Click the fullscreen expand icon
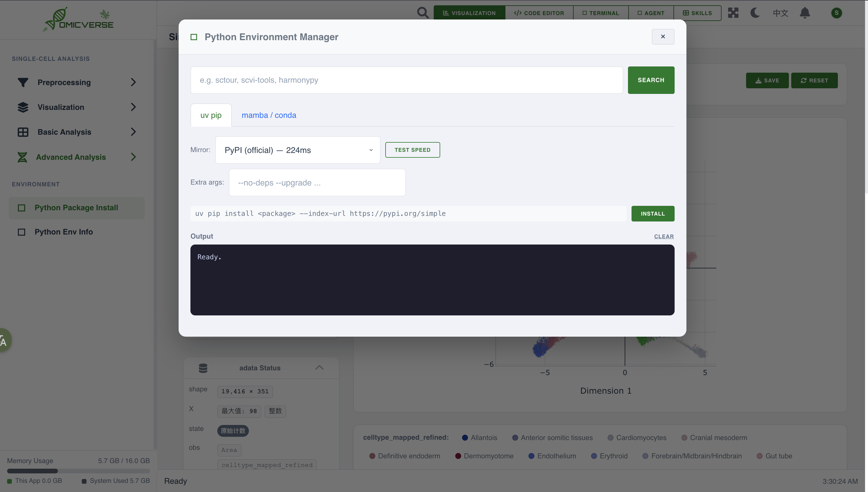The image size is (868, 492). click(x=733, y=13)
